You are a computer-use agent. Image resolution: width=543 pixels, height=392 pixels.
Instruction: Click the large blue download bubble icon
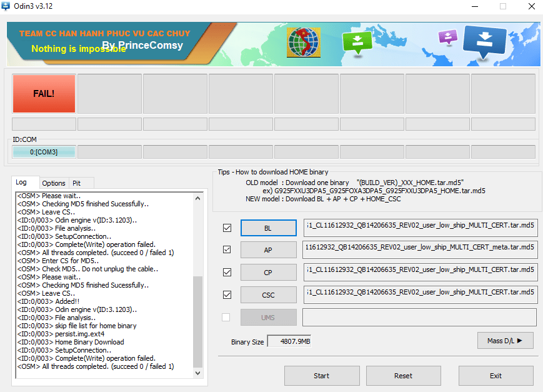pyautogui.click(x=484, y=43)
